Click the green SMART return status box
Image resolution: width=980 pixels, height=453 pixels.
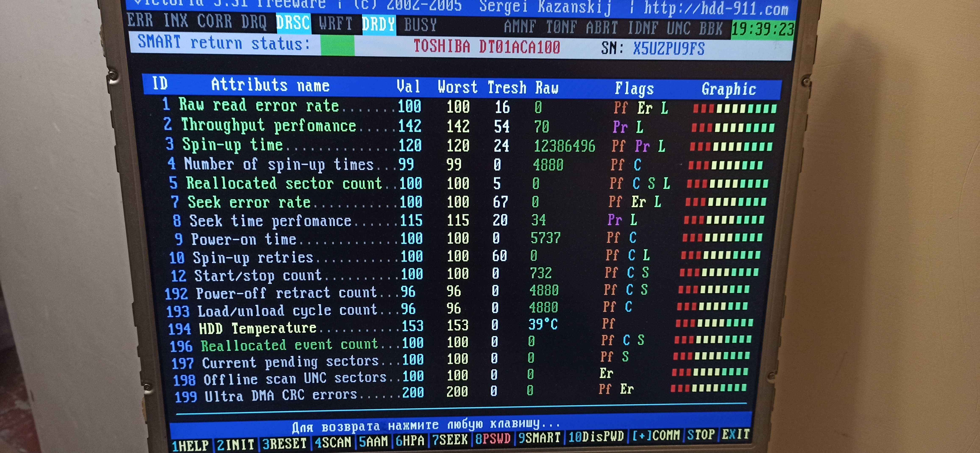point(337,45)
